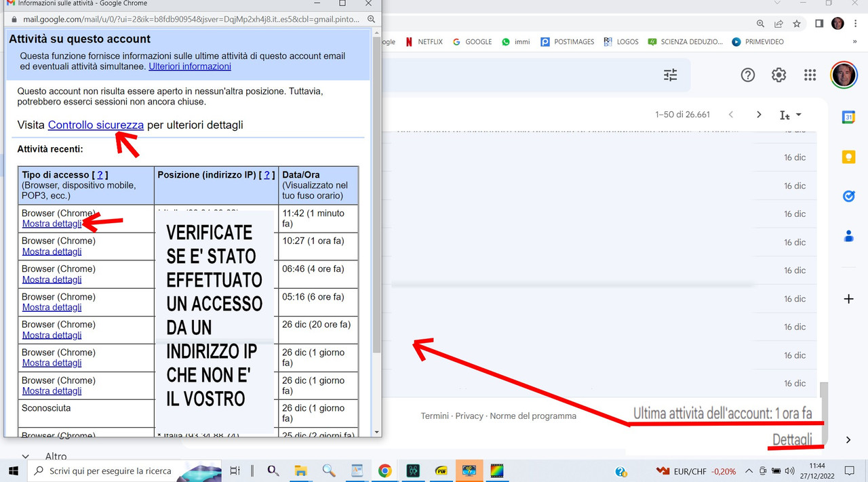Open GOOGLE bookmark
Viewport: 868px width, 482px height.
click(x=472, y=42)
